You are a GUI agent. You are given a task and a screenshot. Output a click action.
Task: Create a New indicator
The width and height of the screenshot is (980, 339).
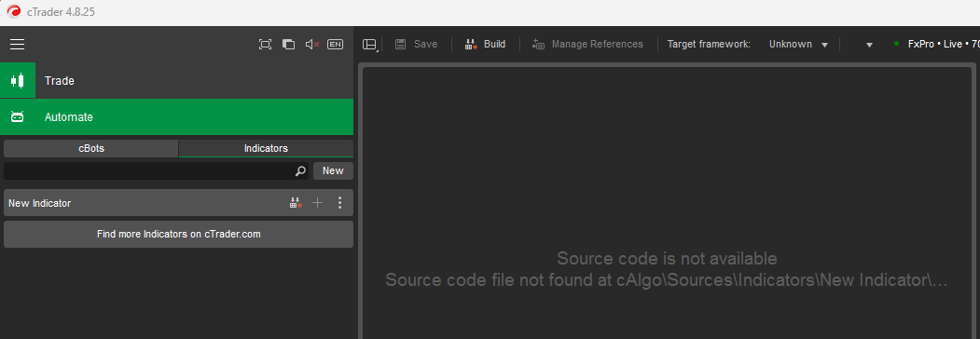click(x=333, y=171)
